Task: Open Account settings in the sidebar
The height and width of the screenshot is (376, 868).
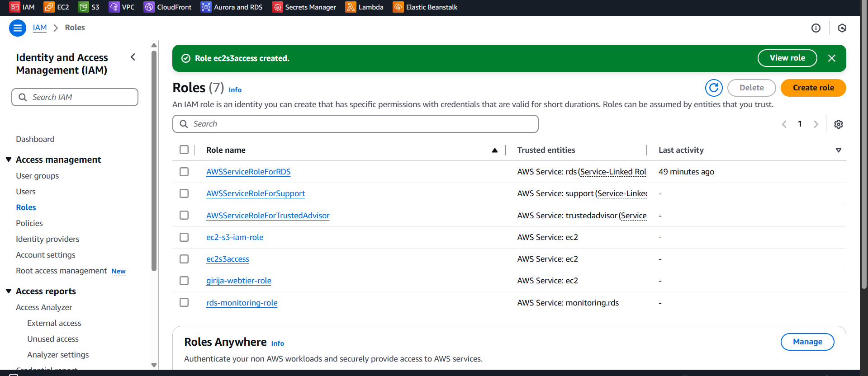Action: tap(46, 255)
